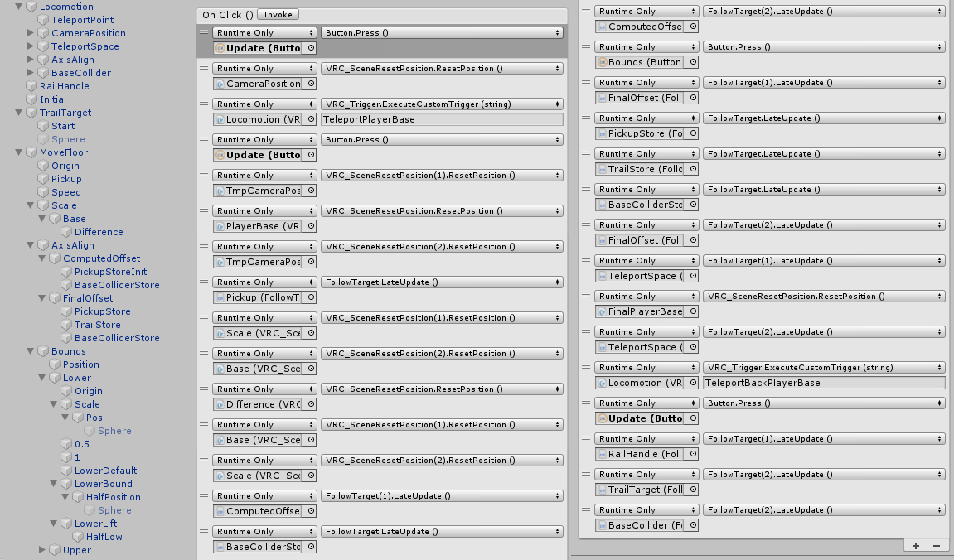Select the 0.5 item under Scale

tap(81, 444)
